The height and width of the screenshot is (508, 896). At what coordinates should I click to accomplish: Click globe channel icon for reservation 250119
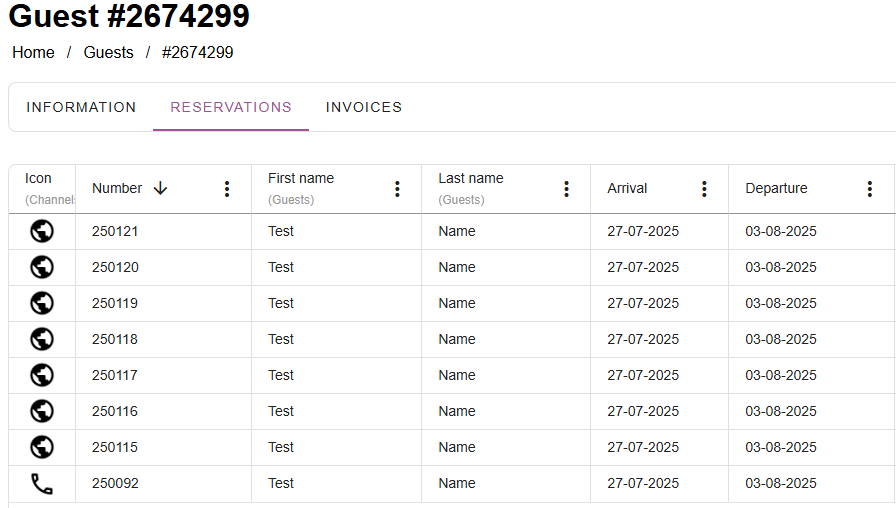(42, 303)
